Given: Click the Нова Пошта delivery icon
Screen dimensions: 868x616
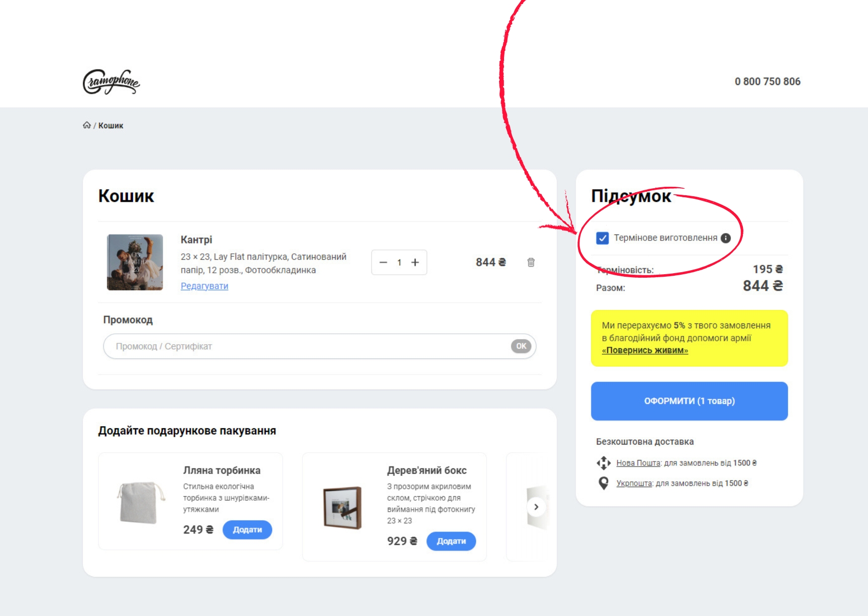Looking at the screenshot, I should [603, 463].
